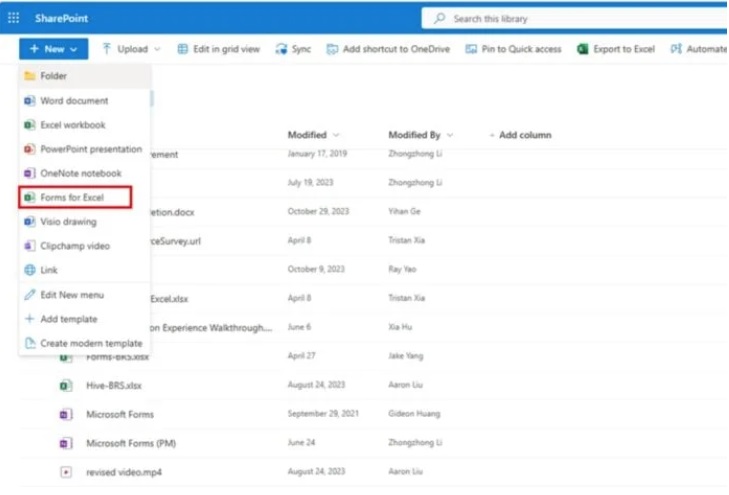Choose Create modern template option
Screen dimensions: 729x495
[x=85, y=343]
